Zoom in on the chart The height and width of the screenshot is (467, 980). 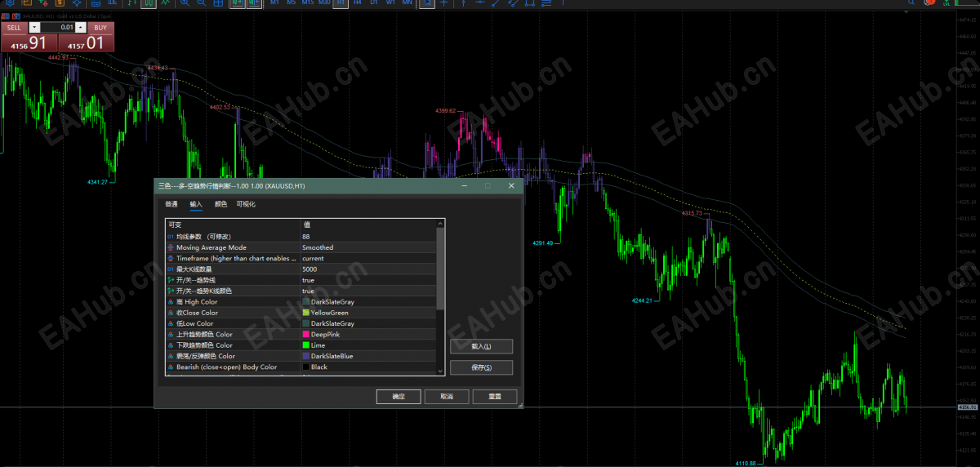[x=185, y=3]
